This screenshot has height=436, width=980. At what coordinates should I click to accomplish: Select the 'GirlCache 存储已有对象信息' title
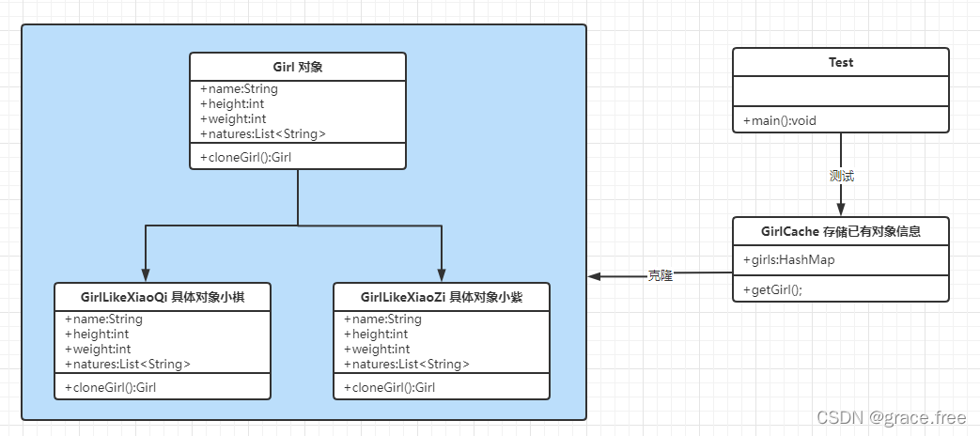[x=841, y=231]
